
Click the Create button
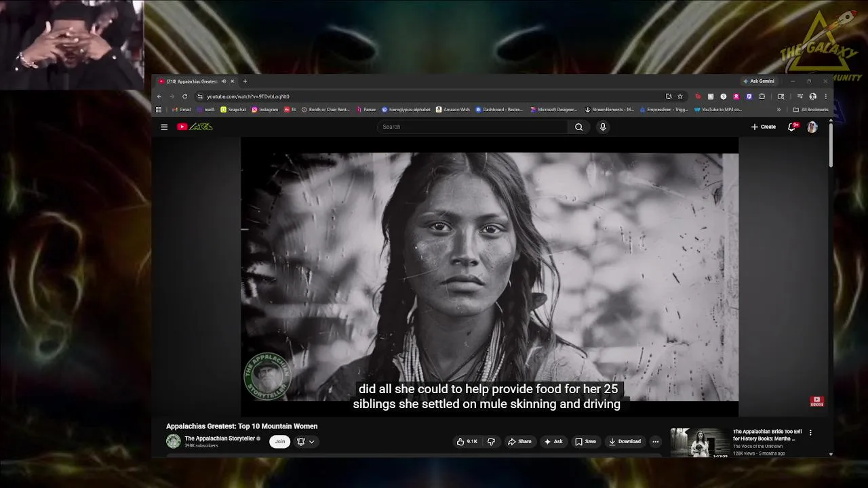(x=764, y=127)
